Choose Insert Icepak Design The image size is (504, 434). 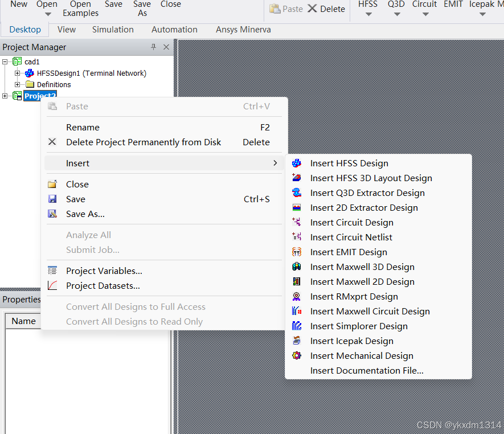tap(378, 341)
